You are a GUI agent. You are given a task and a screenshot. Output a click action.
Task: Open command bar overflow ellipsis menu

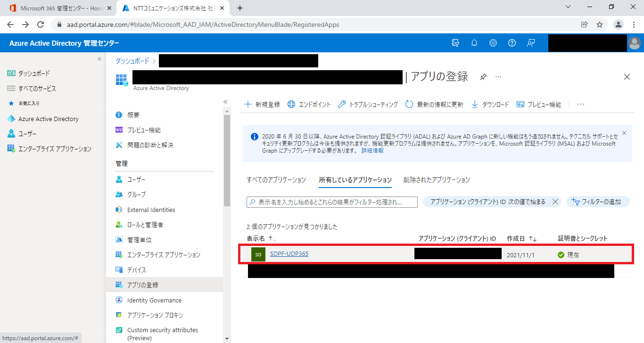point(581,105)
